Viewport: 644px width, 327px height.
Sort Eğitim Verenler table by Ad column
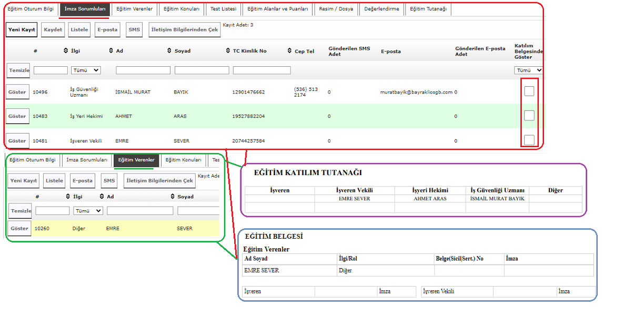point(102,197)
